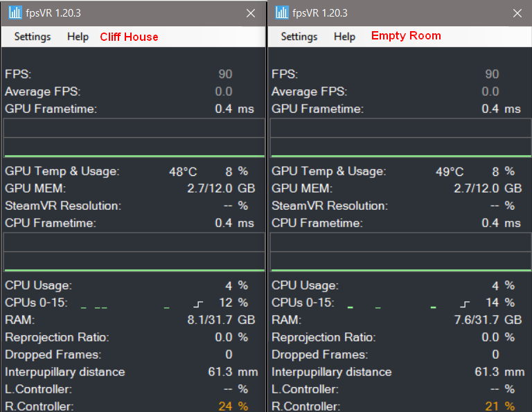
Task: Open Help menu in the Cliff House window
Action: [x=78, y=37]
